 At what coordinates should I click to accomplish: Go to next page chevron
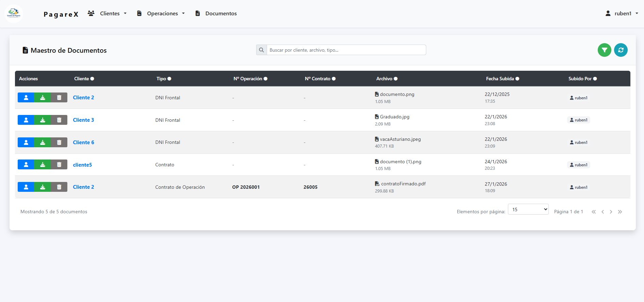(611, 212)
